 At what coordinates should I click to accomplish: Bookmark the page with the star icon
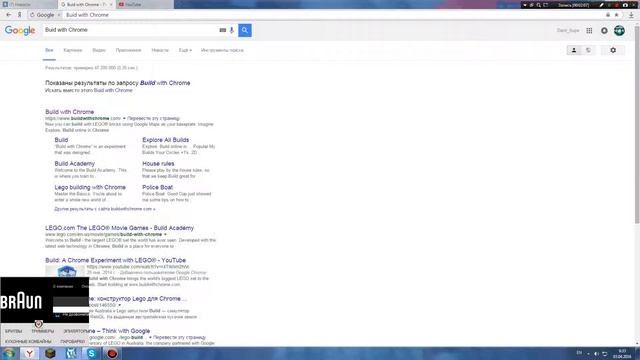616,15
